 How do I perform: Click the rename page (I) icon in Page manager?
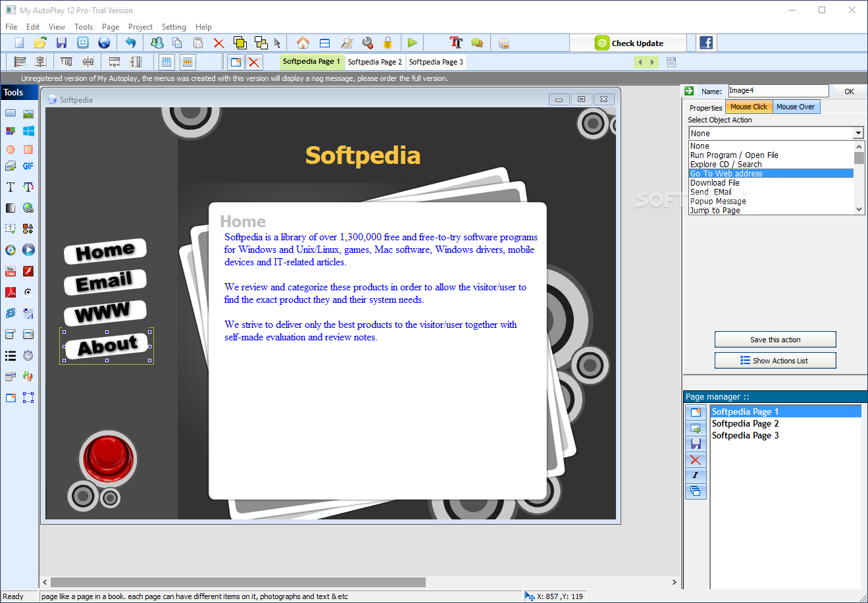pyautogui.click(x=696, y=475)
